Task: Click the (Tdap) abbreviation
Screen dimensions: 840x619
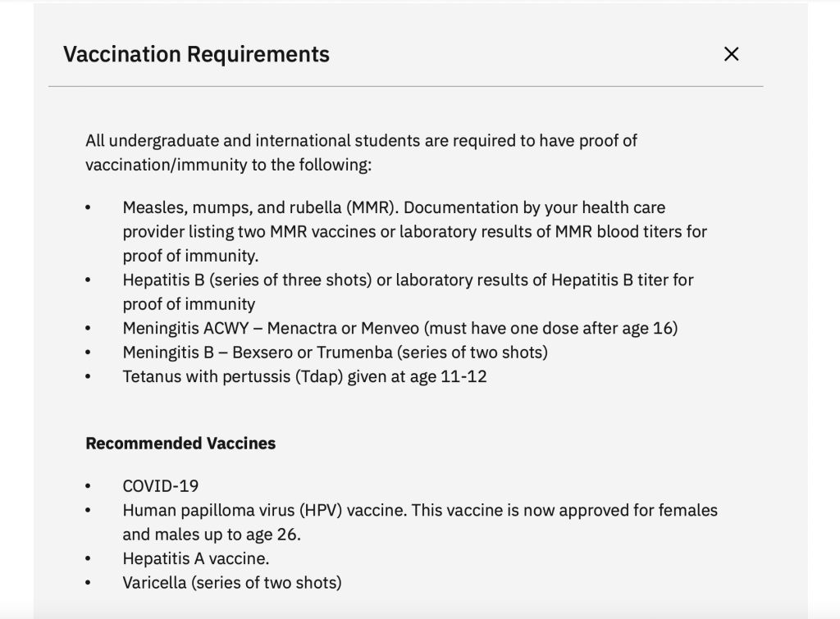Action: coord(319,377)
